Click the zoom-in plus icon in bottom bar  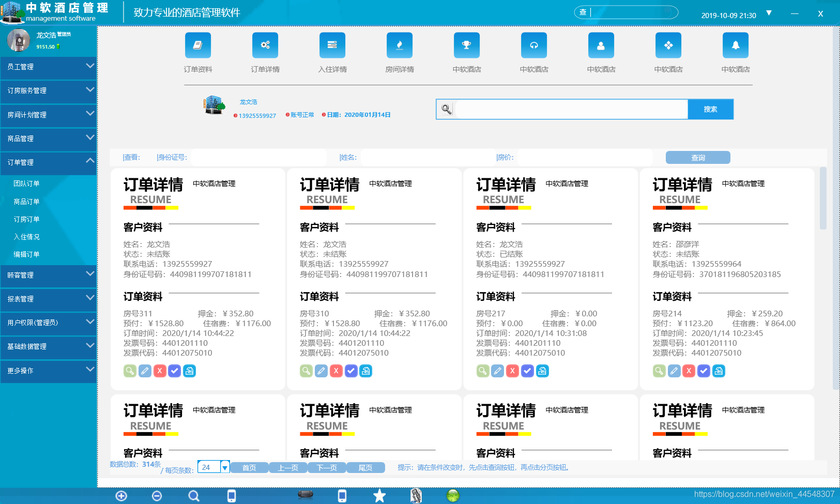point(121,496)
